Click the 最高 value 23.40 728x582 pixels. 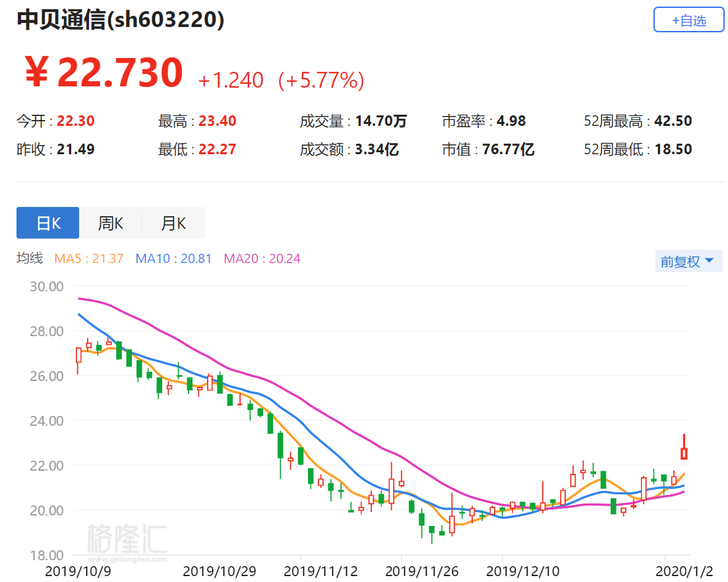218,121
